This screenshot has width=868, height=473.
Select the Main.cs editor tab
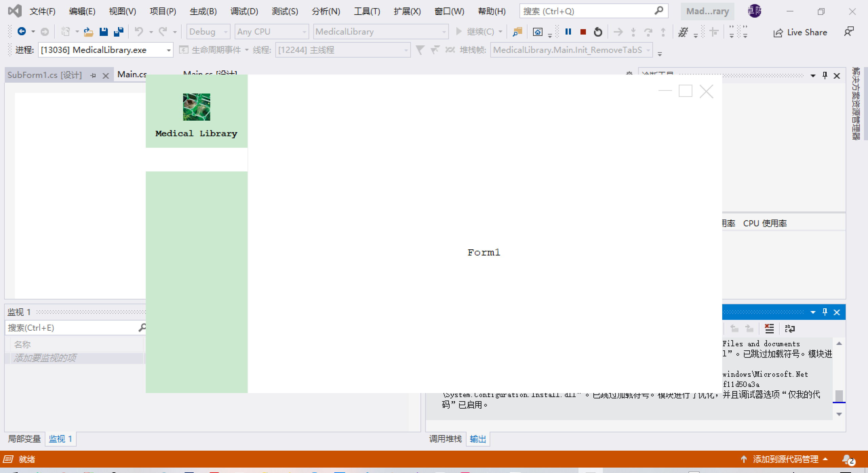132,75
